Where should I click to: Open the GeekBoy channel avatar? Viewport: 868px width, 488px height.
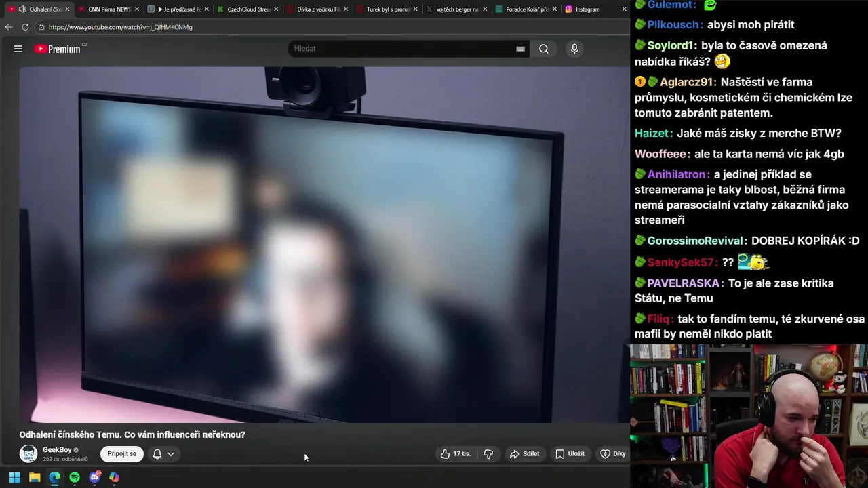click(x=28, y=454)
